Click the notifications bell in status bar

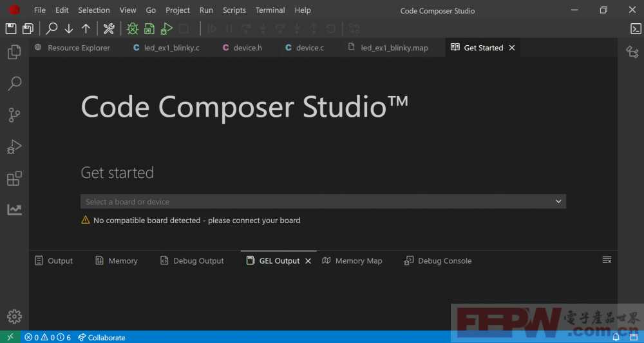616,337
